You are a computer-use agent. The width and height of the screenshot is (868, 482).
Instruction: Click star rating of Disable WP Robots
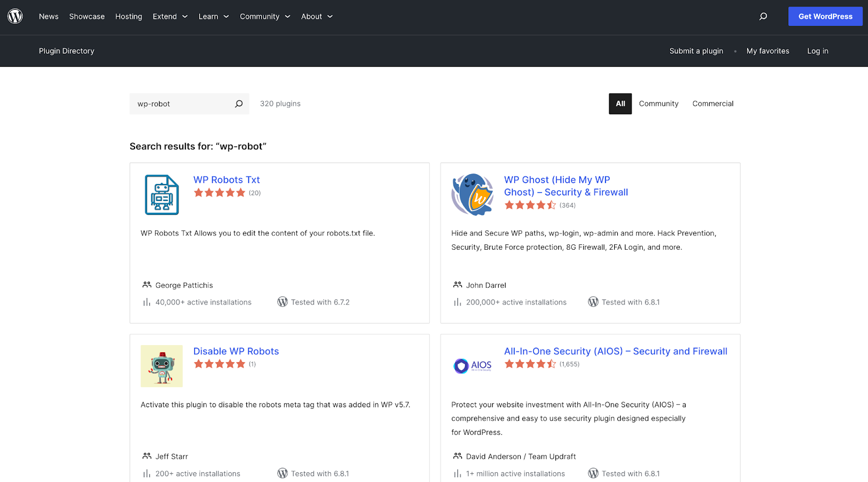coord(220,364)
